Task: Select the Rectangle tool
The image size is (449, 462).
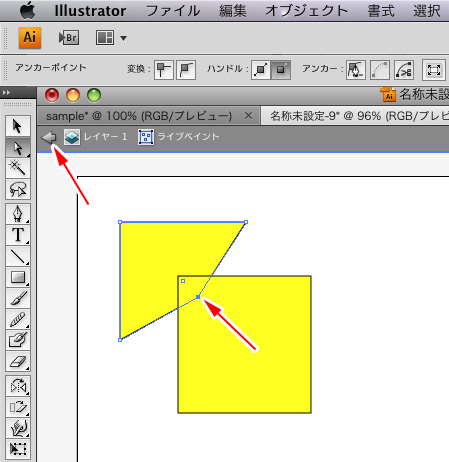Action: click(x=18, y=277)
